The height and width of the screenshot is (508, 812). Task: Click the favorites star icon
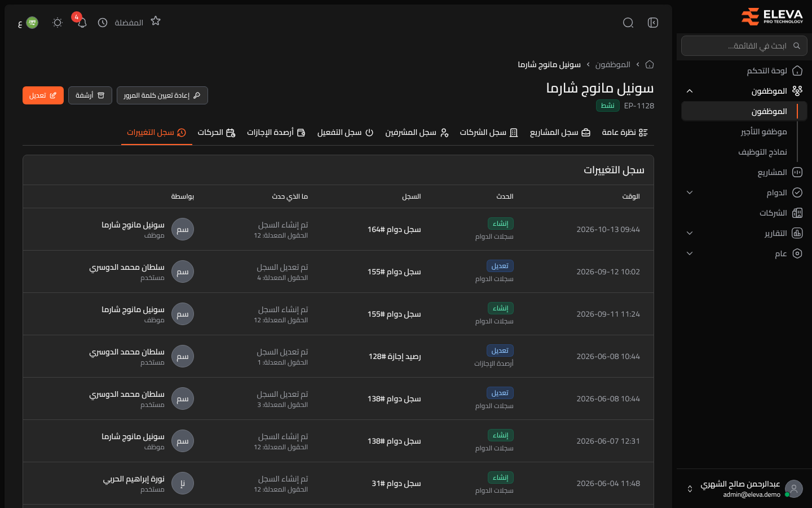[x=156, y=21]
